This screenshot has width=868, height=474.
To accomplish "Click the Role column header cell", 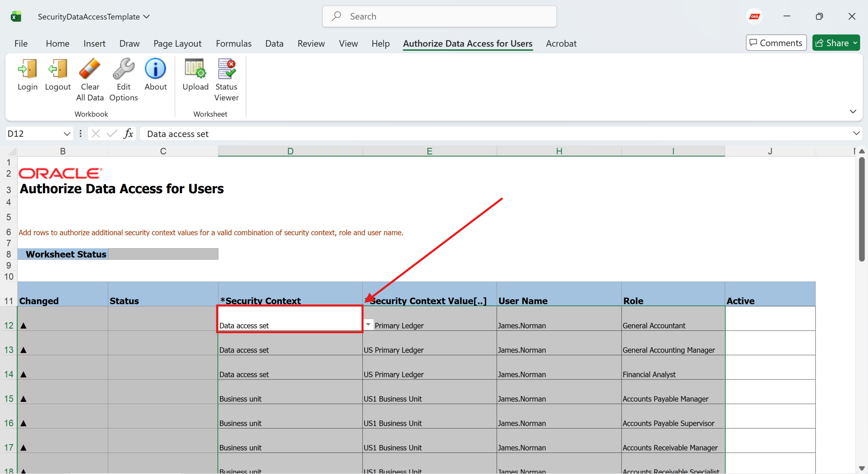I will click(673, 294).
